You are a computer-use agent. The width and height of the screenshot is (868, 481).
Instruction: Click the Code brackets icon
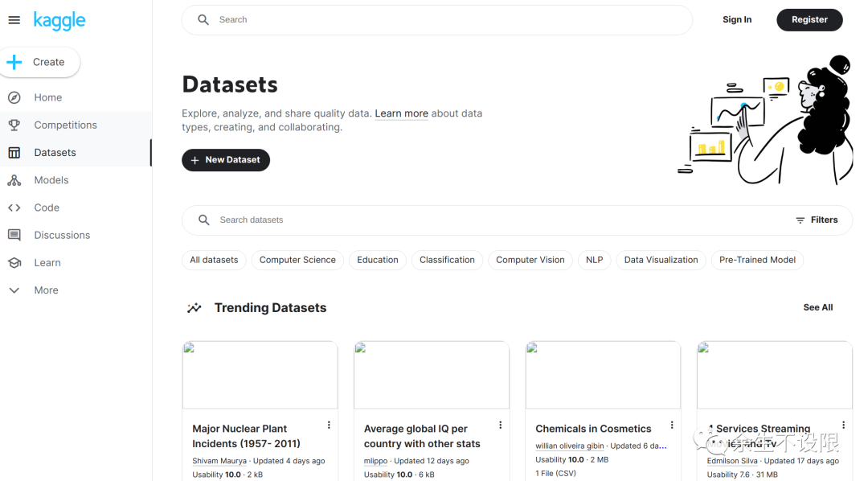pos(14,208)
